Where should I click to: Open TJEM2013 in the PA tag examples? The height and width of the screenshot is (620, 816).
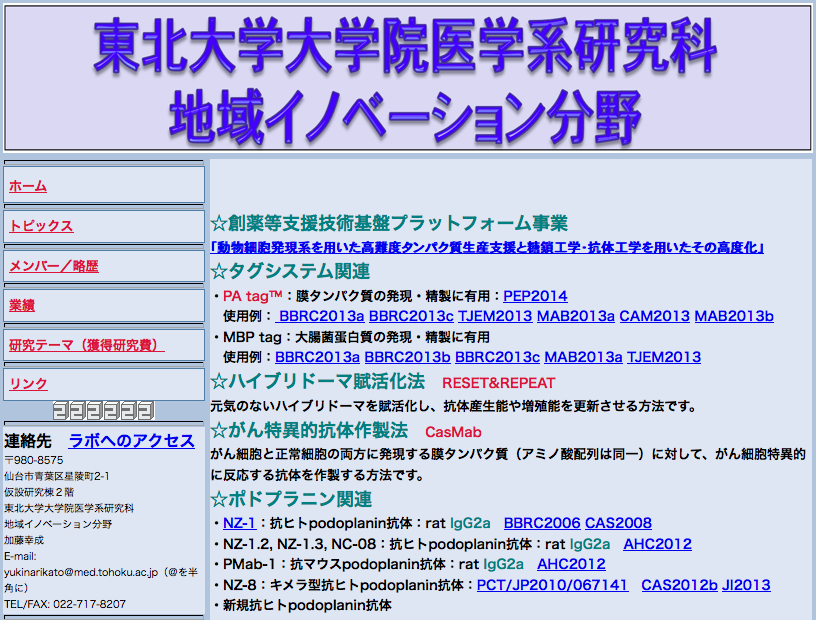coord(495,316)
